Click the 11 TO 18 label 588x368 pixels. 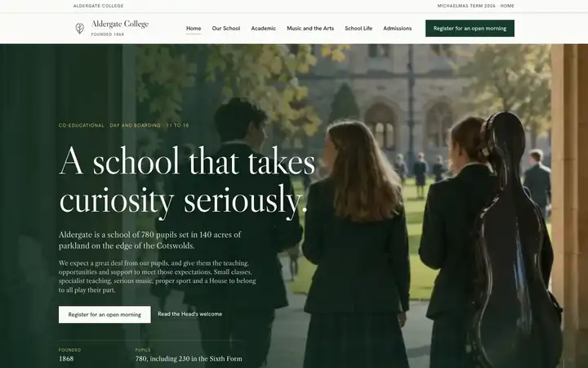tap(178, 125)
